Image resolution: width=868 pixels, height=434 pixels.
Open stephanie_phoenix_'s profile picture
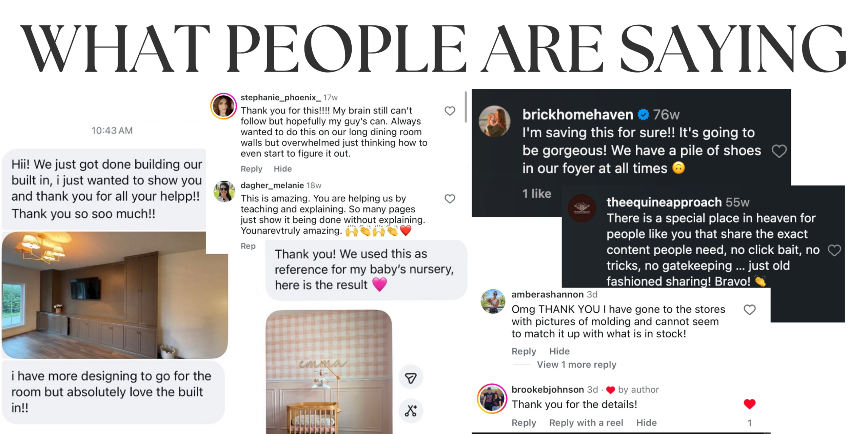click(223, 106)
